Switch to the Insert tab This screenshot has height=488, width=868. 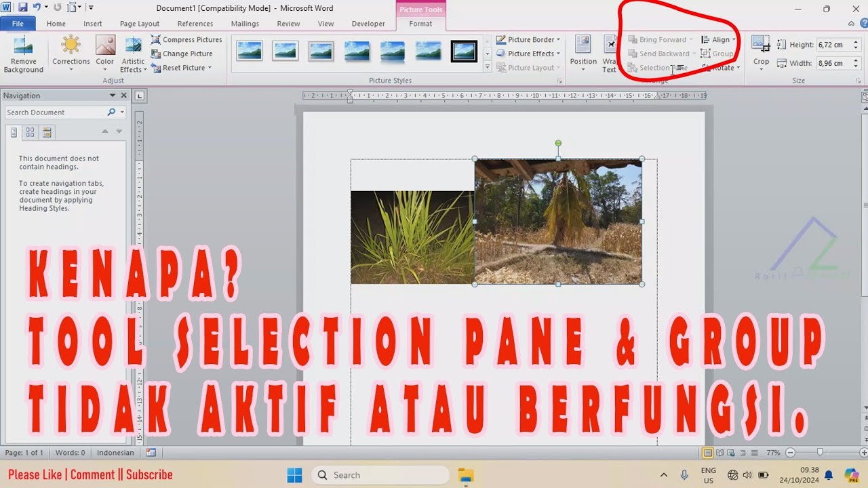(x=93, y=24)
